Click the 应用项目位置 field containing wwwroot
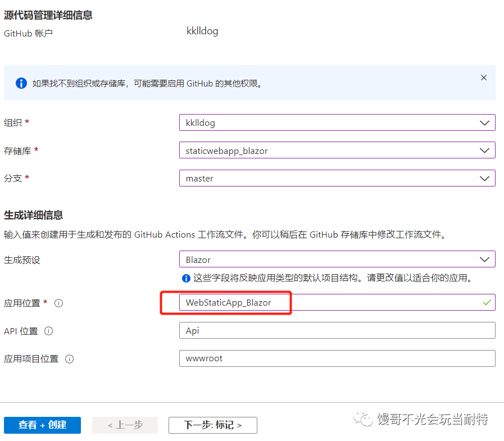 tap(337, 358)
